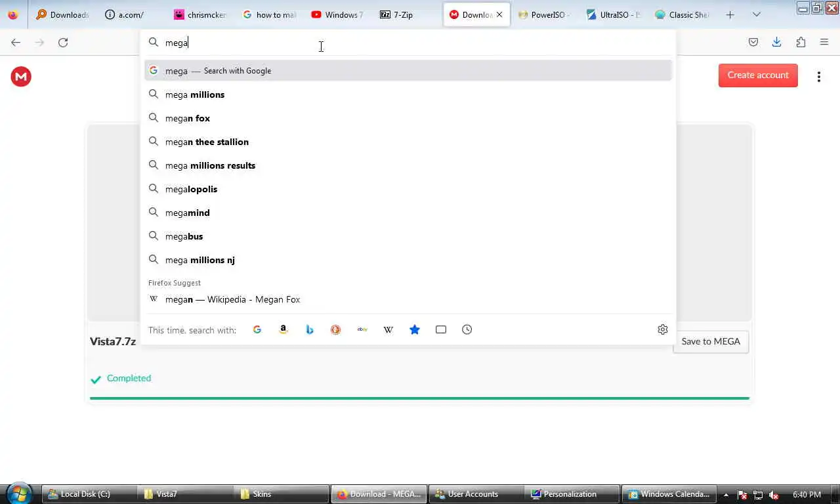Search open tabs using the tab icon
The height and width of the screenshot is (504, 840).
coord(441,329)
